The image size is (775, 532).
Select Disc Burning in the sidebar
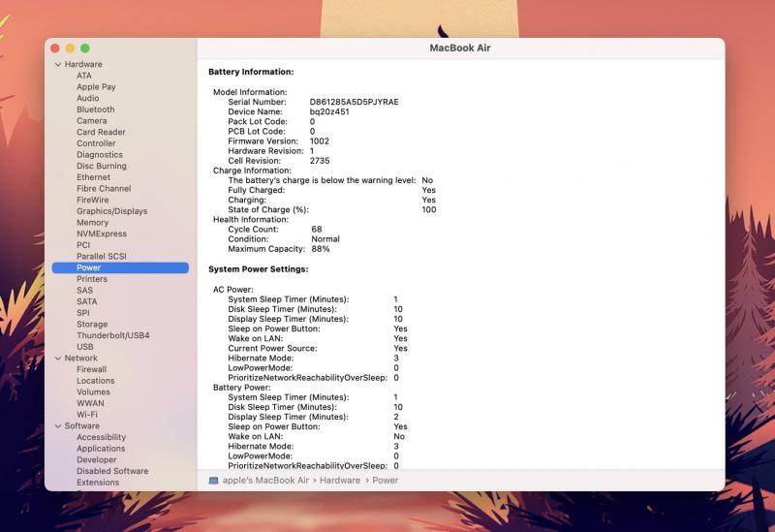[x=102, y=166]
